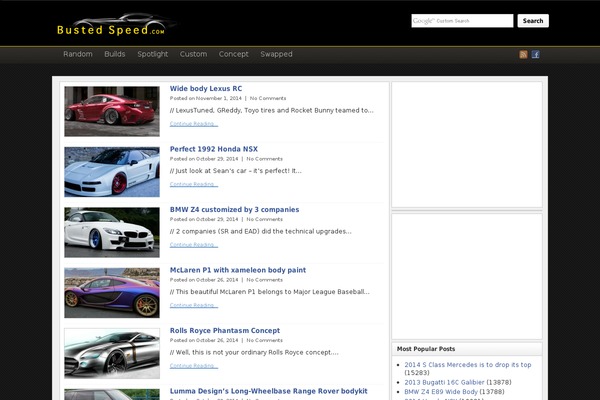The width and height of the screenshot is (600, 400).
Task: Open No Comments on Rolls Royce post
Action: tap(264, 340)
